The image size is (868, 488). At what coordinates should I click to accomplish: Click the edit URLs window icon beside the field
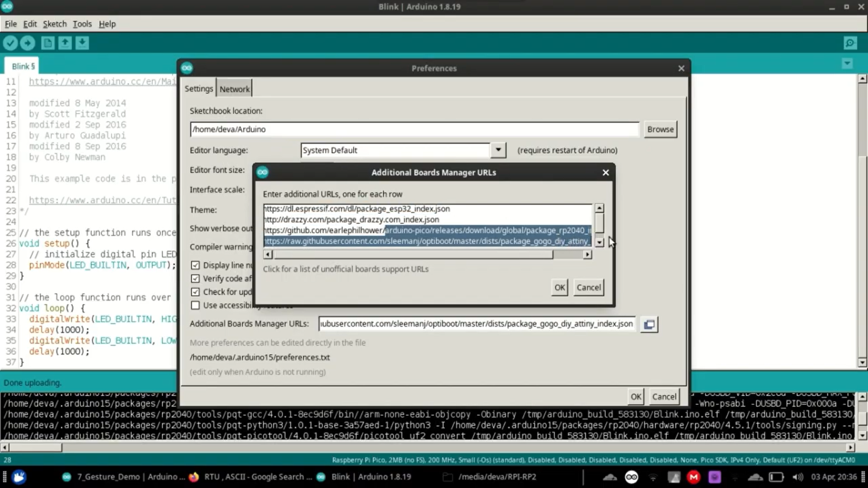[649, 324]
